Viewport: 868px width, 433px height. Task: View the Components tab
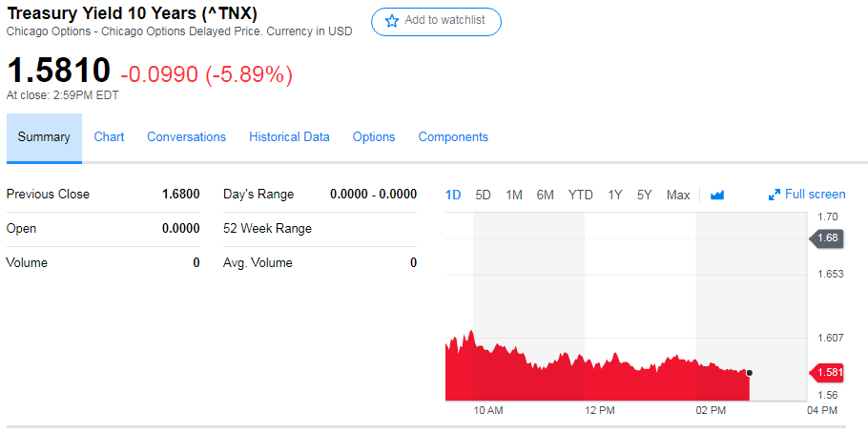tap(453, 137)
